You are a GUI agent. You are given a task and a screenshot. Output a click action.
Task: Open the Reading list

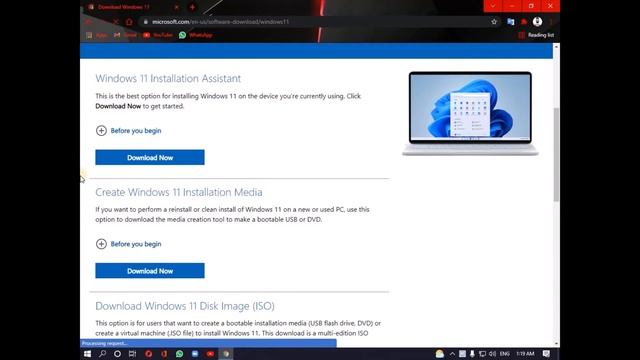click(x=536, y=35)
